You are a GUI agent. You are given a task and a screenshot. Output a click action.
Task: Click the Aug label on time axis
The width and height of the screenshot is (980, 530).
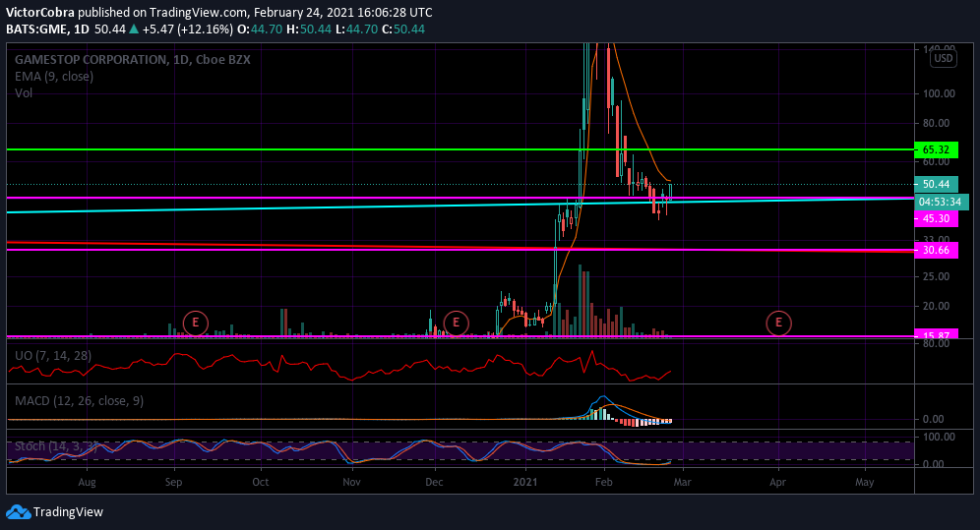coord(87,482)
